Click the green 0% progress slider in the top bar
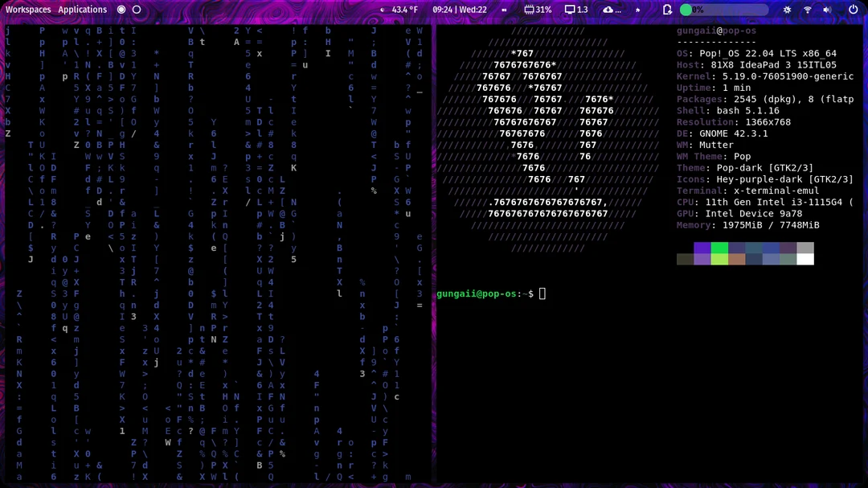The width and height of the screenshot is (868, 488). (687, 10)
